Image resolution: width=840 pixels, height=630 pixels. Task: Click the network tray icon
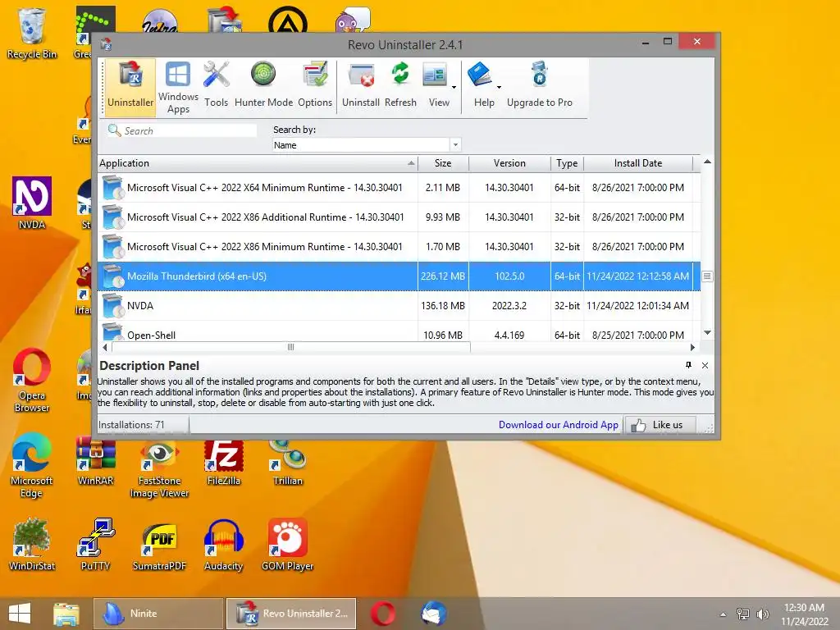click(x=743, y=614)
